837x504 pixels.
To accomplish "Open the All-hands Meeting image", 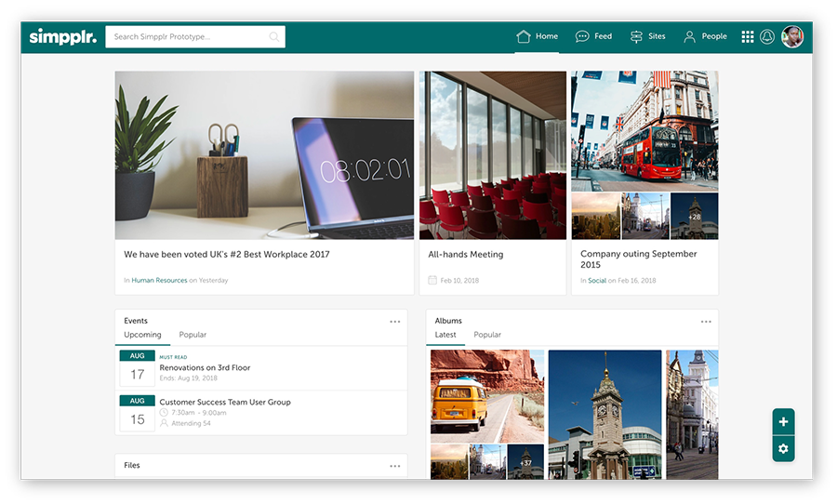I will [x=493, y=155].
